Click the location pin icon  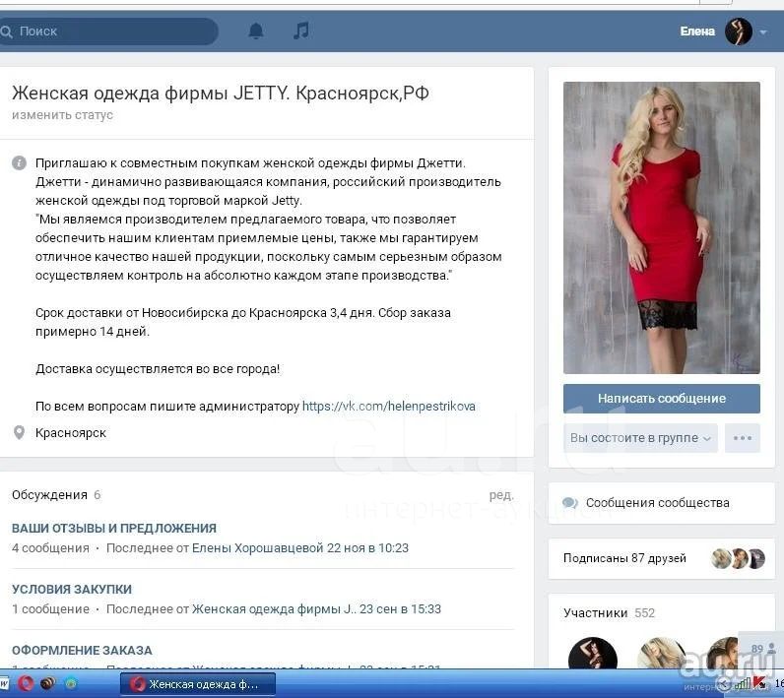[19, 433]
